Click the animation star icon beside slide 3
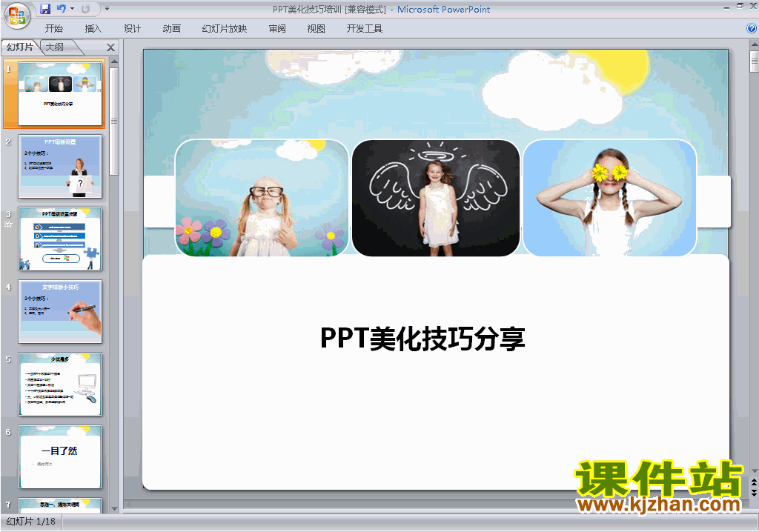759x532 pixels. coord(8,224)
